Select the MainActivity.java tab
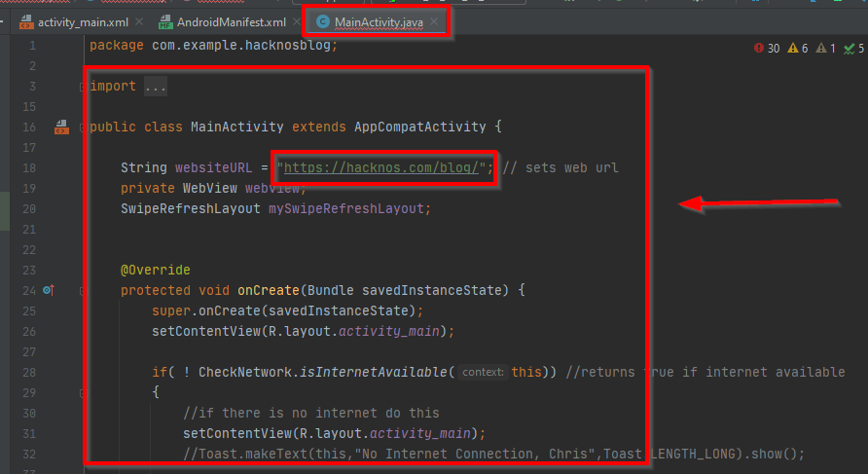The image size is (868, 474). pos(378,22)
